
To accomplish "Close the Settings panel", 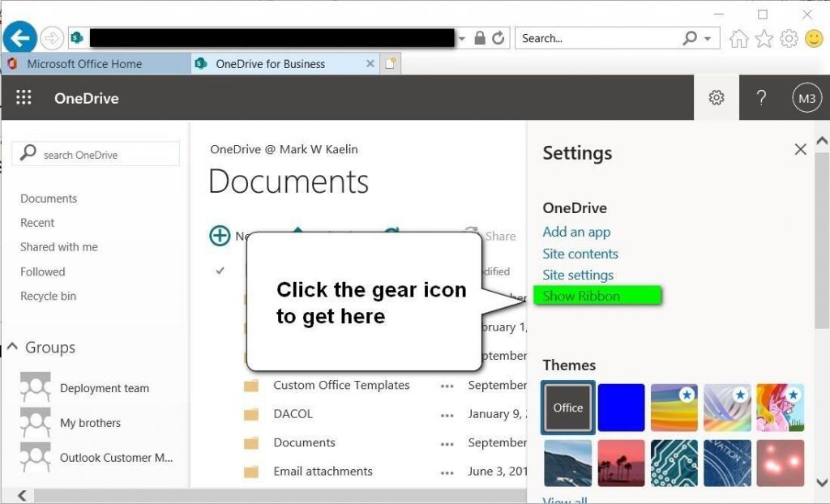I will pos(800,150).
